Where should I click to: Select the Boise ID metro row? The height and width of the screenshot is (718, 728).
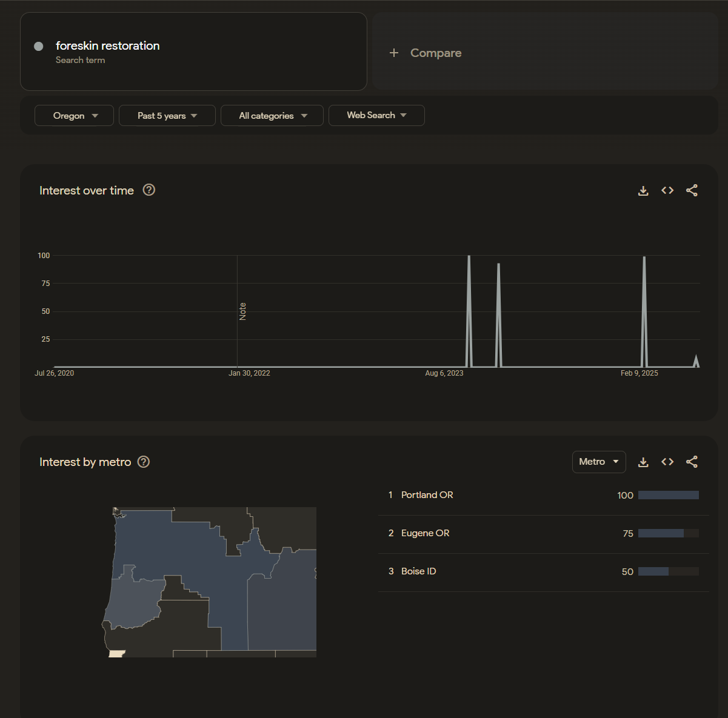click(x=543, y=572)
